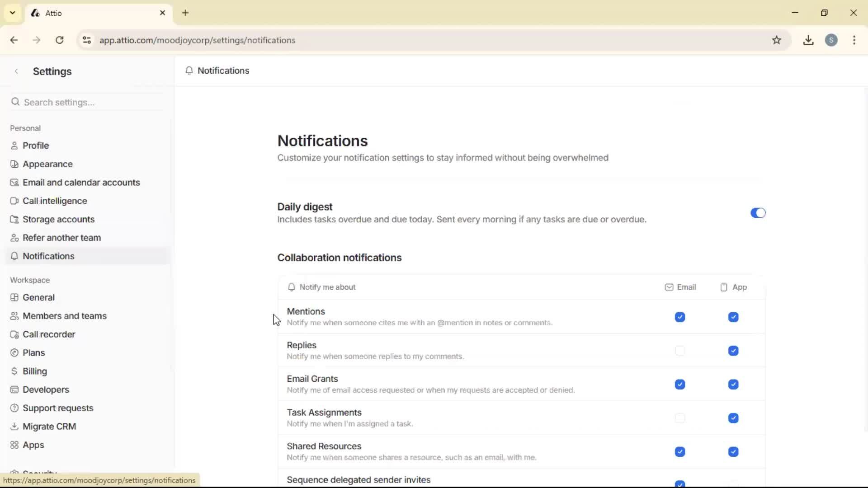Open Storage accounts settings icon

[14, 219]
